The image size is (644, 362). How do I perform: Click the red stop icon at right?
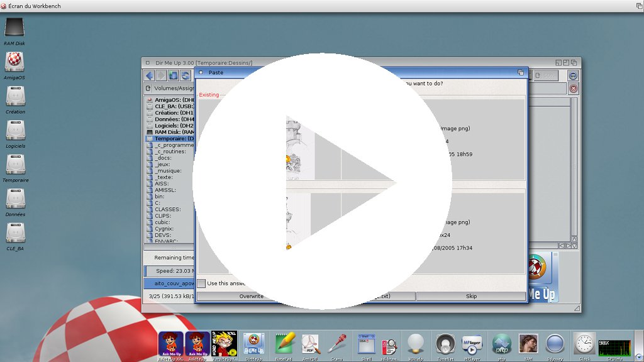click(573, 89)
